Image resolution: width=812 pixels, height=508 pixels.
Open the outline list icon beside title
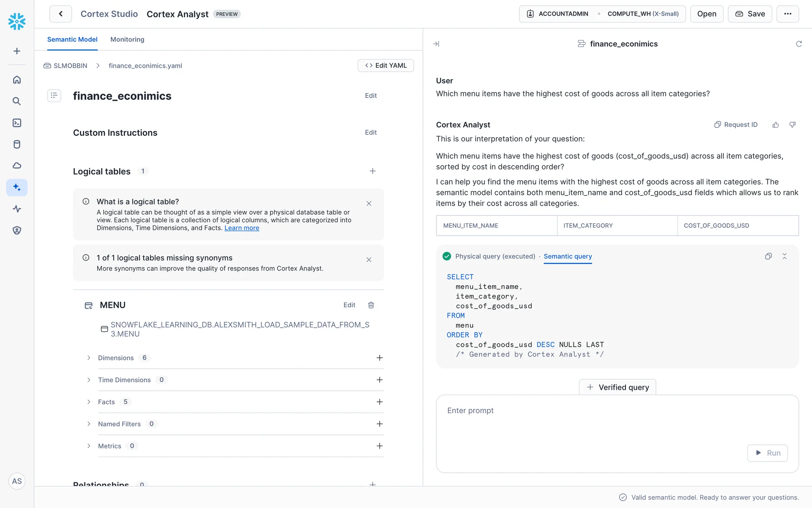pos(54,96)
